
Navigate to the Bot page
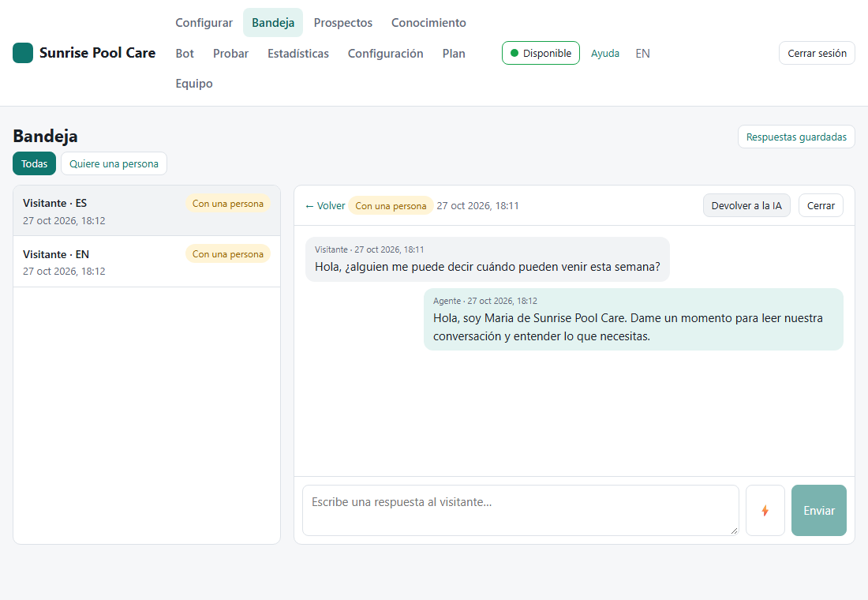click(185, 53)
